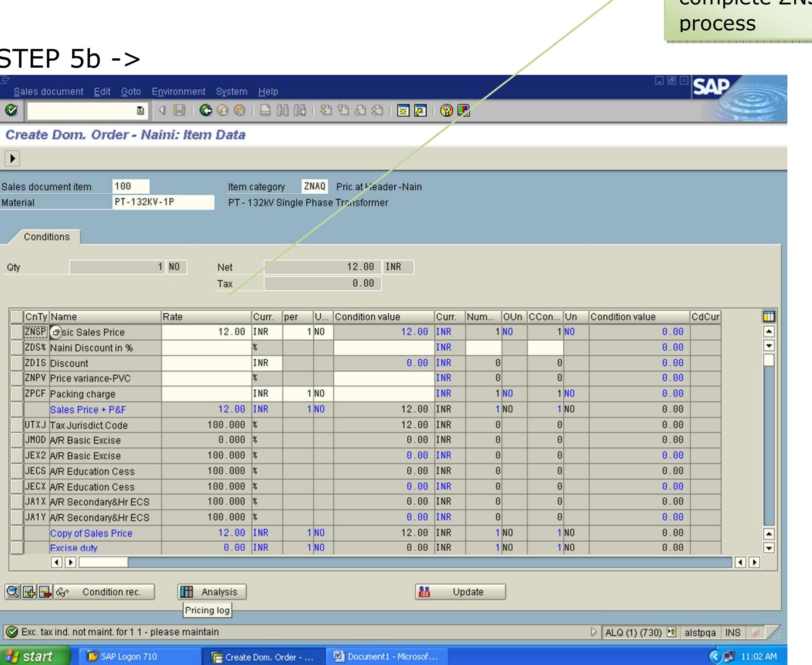Select the ZDS% row selector box
Viewport: 812px width, 665px height.
click(x=17, y=347)
